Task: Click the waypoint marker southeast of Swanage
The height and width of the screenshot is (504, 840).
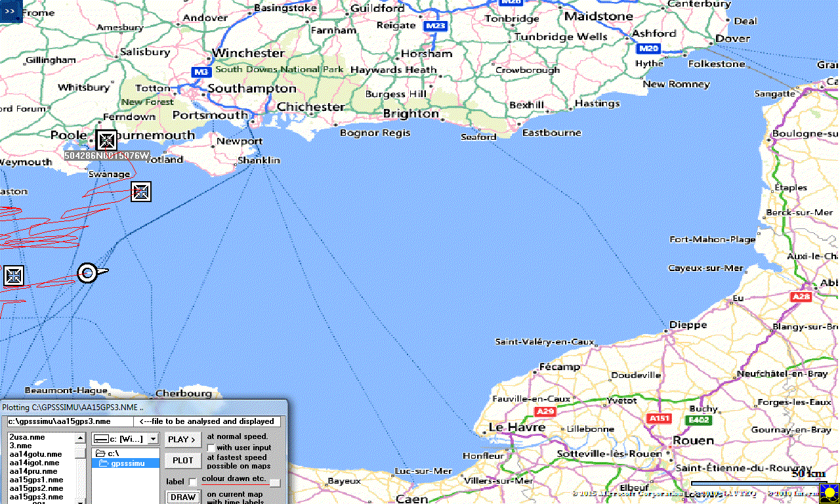Action: (141, 192)
